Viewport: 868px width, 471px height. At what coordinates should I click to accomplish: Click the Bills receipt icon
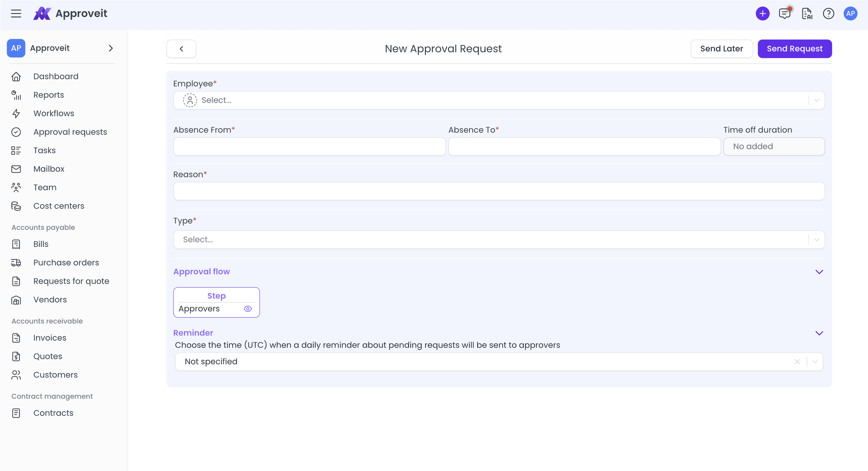point(16,244)
